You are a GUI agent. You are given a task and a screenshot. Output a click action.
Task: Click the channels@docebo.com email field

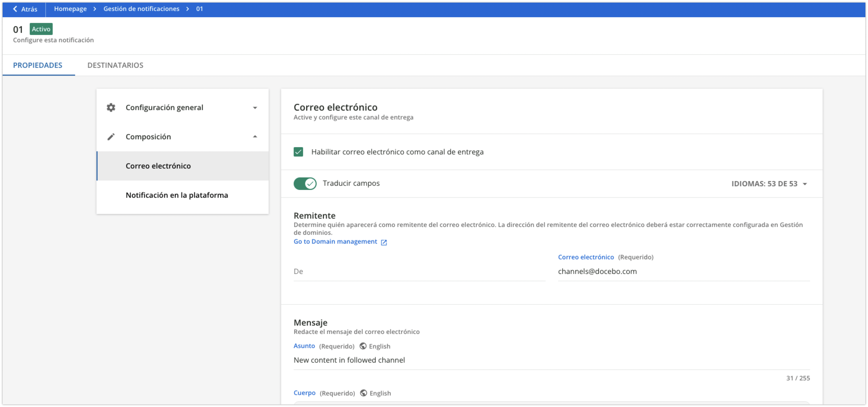coord(684,272)
